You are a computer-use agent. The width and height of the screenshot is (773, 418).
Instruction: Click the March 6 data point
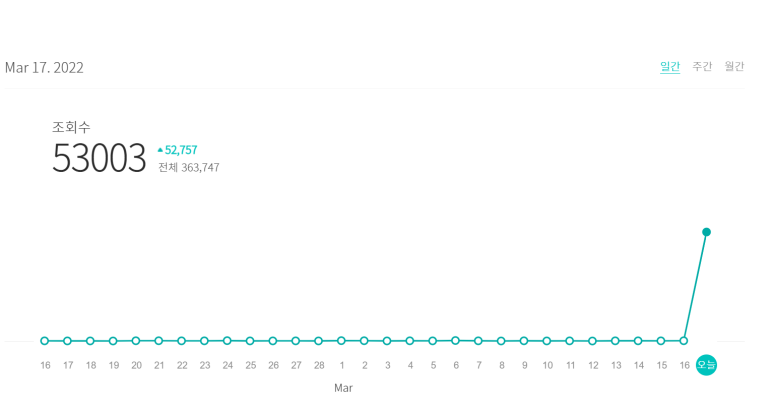(x=456, y=341)
